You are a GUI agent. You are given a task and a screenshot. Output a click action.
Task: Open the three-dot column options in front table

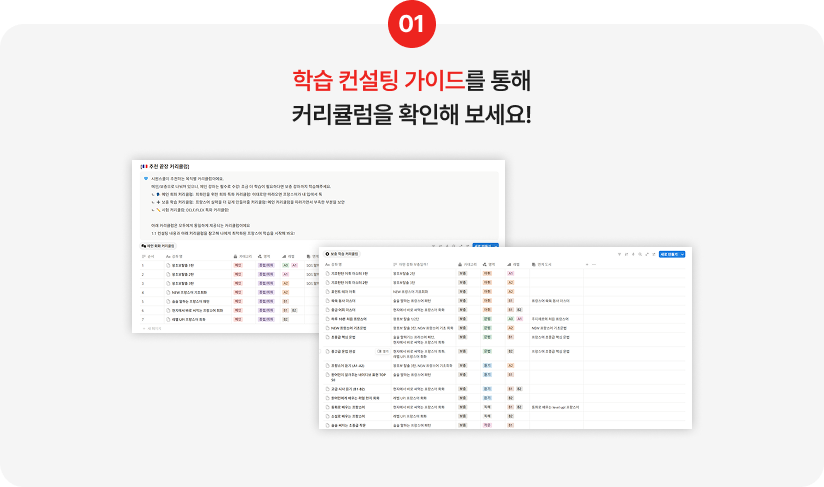click(x=594, y=264)
